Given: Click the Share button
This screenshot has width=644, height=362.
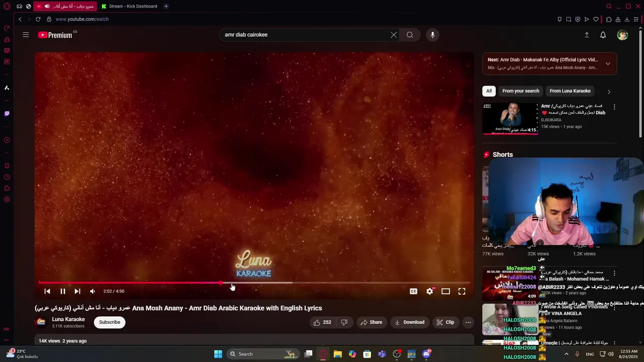Looking at the screenshot, I should 371,322.
